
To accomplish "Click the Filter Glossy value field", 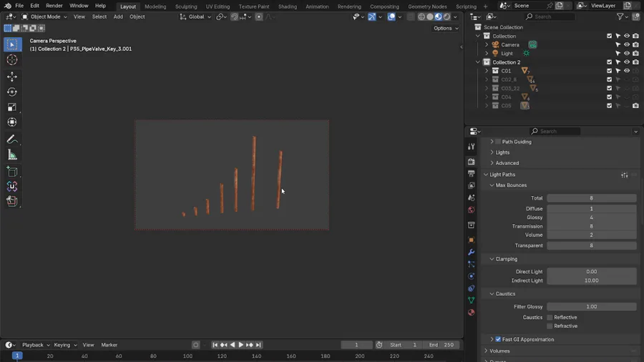I will click(x=592, y=307).
